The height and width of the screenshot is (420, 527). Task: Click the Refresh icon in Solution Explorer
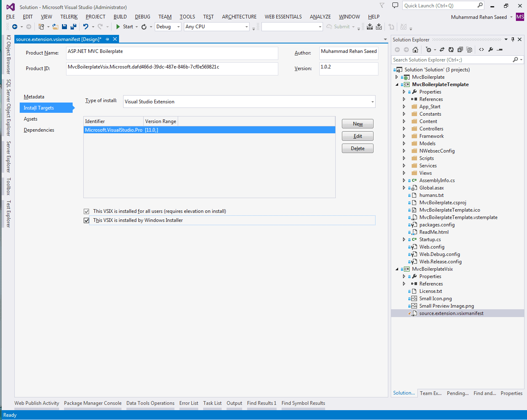pos(451,50)
